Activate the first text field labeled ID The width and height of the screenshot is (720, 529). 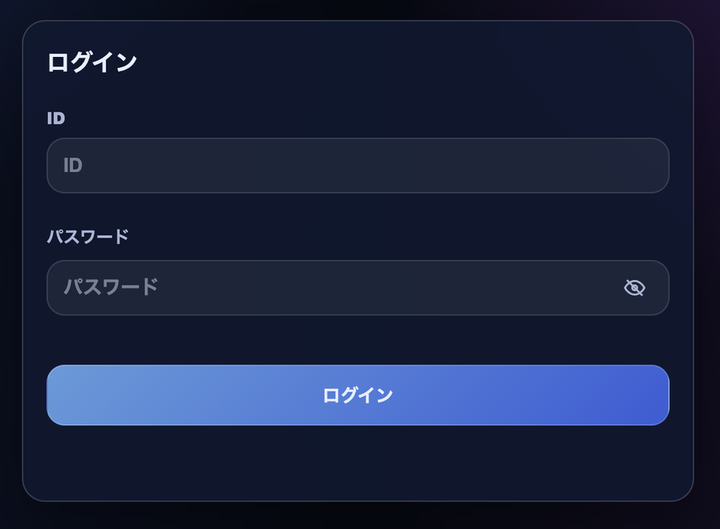(x=357, y=165)
